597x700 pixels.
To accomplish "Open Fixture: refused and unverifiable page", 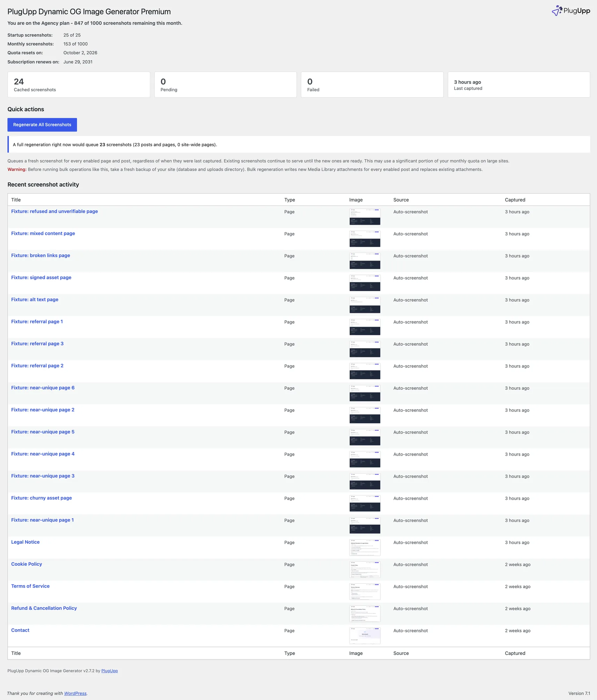I will point(54,211).
